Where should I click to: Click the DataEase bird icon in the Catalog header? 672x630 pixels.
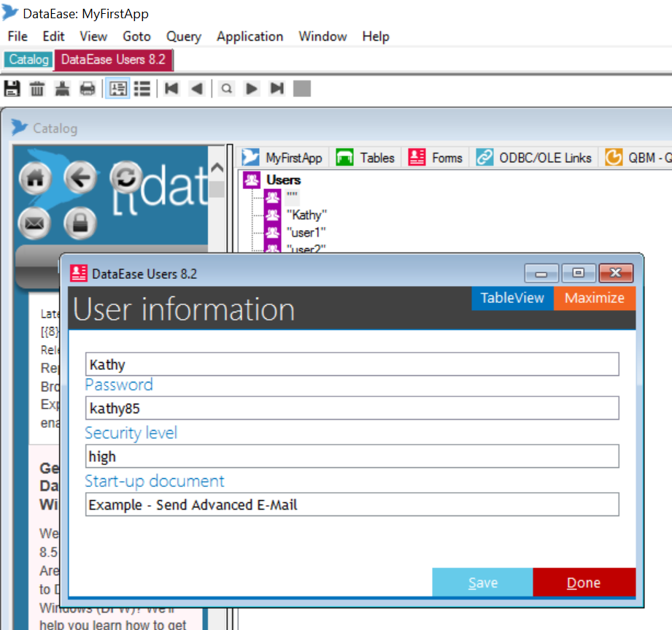[x=19, y=127]
